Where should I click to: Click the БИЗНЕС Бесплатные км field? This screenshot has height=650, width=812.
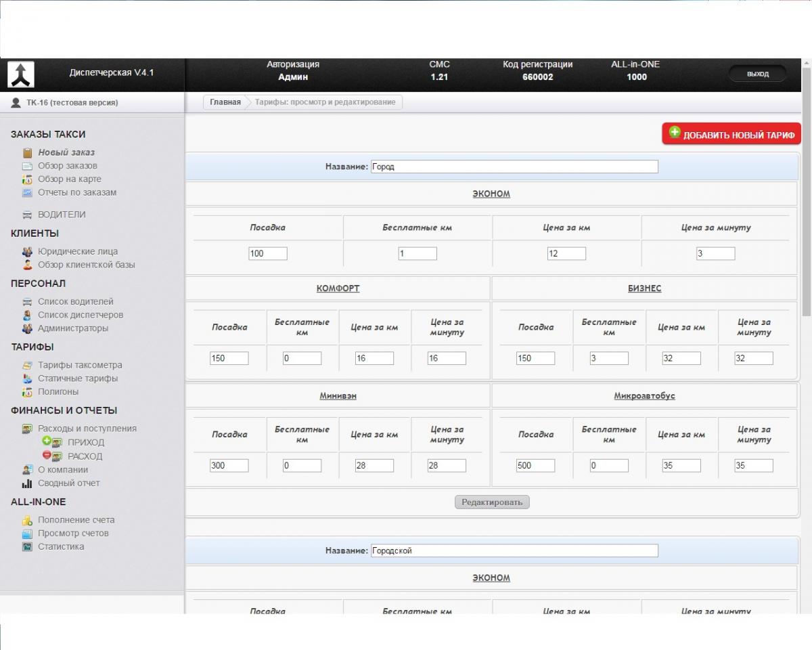pos(609,358)
